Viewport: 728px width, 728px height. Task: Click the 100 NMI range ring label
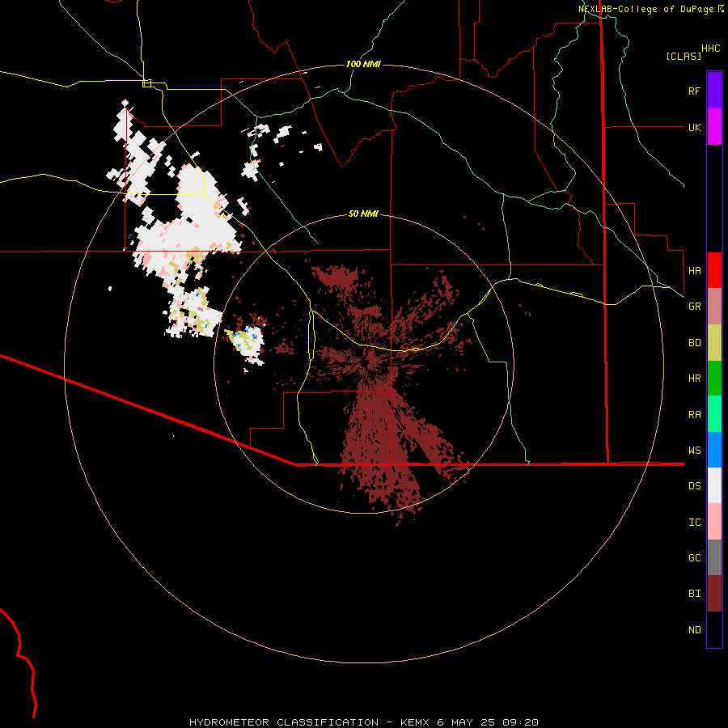363,64
